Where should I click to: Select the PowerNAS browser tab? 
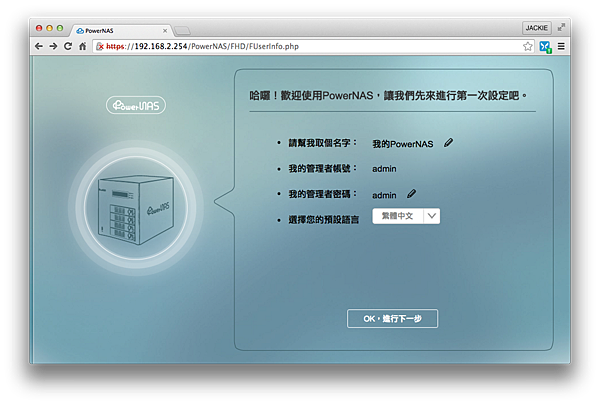click(121, 31)
